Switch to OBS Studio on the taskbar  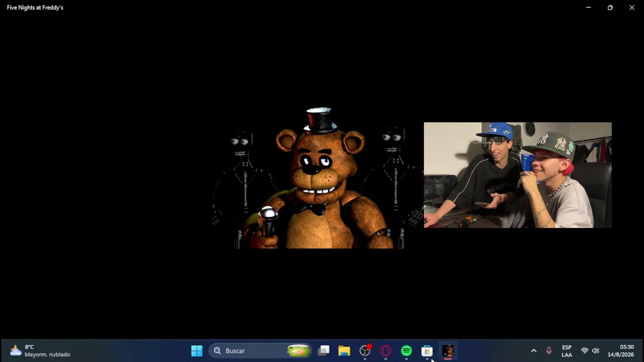click(x=365, y=350)
